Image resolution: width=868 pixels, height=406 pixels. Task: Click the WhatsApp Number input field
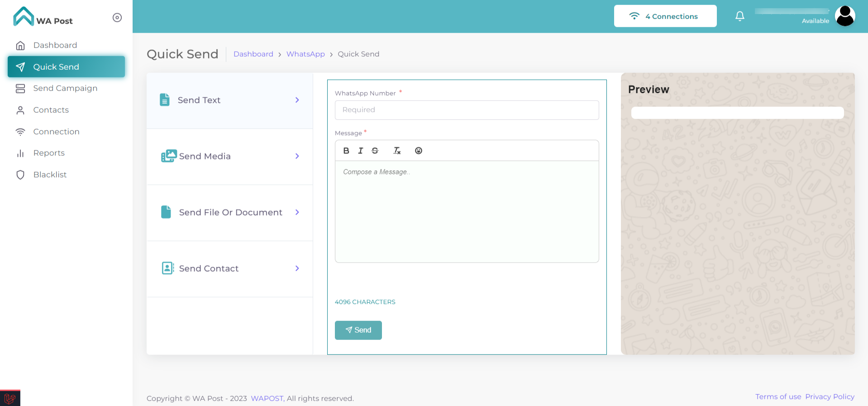[467, 110]
